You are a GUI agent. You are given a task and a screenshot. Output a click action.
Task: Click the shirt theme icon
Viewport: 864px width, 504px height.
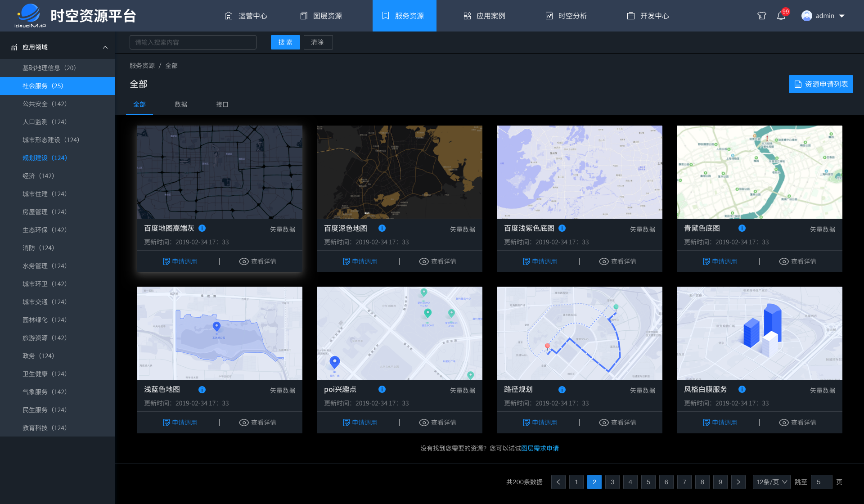click(x=761, y=16)
